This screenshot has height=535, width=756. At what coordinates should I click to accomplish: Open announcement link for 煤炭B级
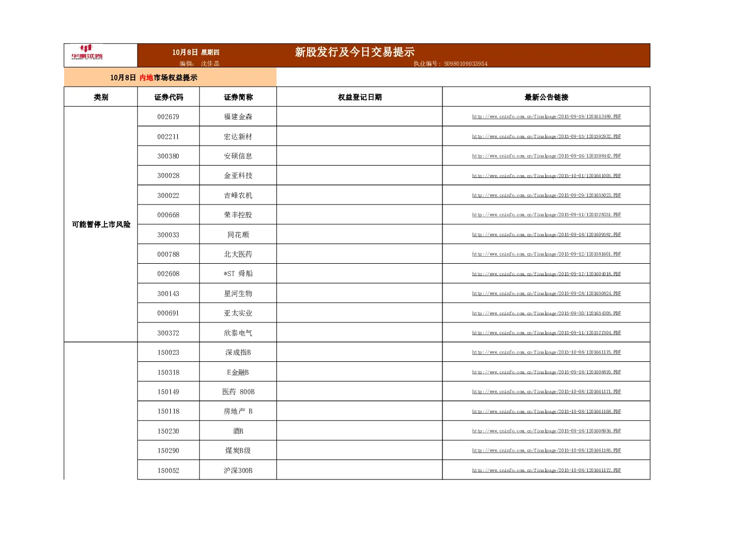[546, 450]
